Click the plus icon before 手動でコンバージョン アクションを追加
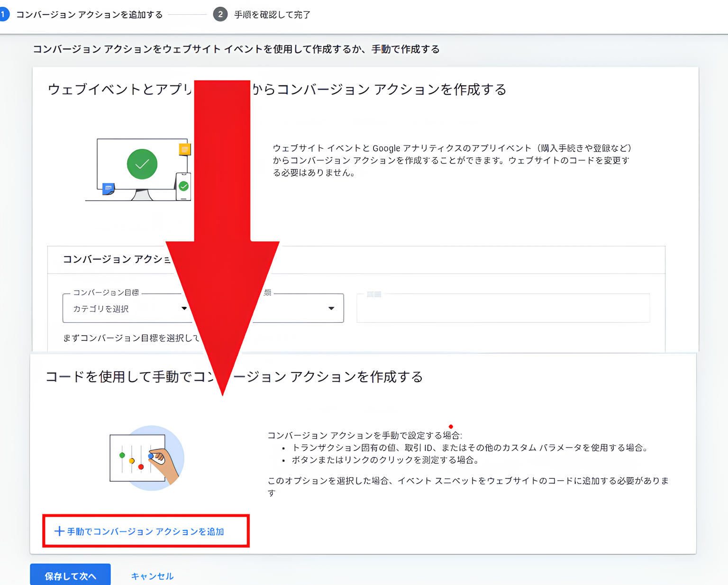Image resolution: width=728 pixels, height=585 pixels. pos(59,531)
